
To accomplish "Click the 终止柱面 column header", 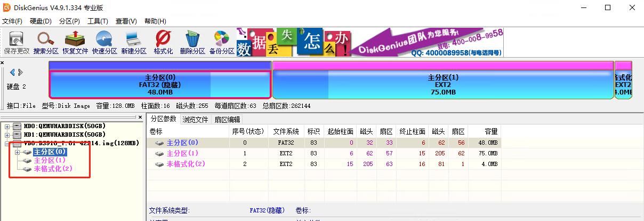I will pos(412,131).
